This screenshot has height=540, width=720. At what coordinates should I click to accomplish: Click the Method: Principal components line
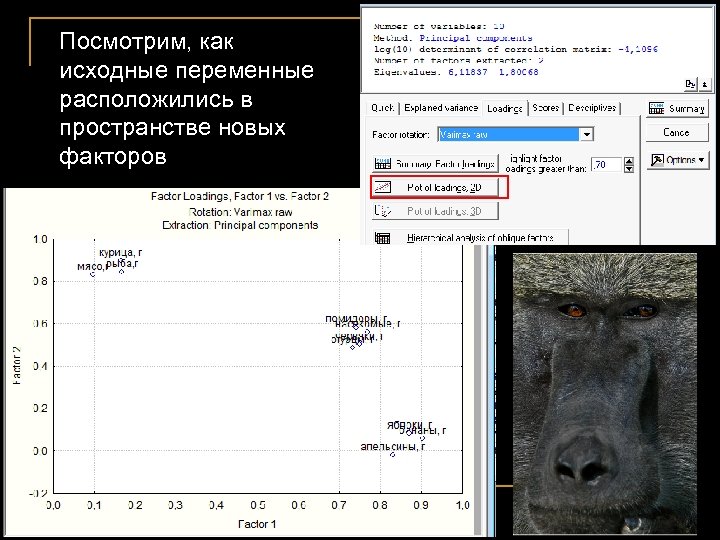pyautogui.click(x=453, y=38)
